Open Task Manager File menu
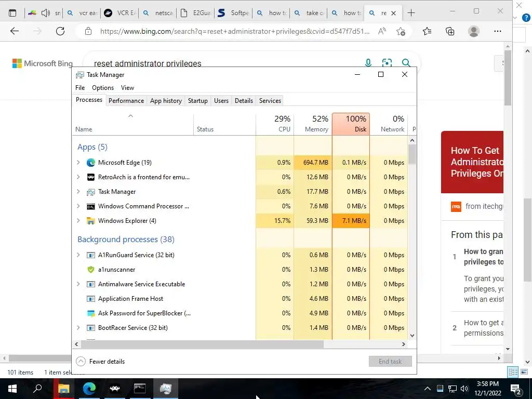The width and height of the screenshot is (532, 399). tap(80, 88)
